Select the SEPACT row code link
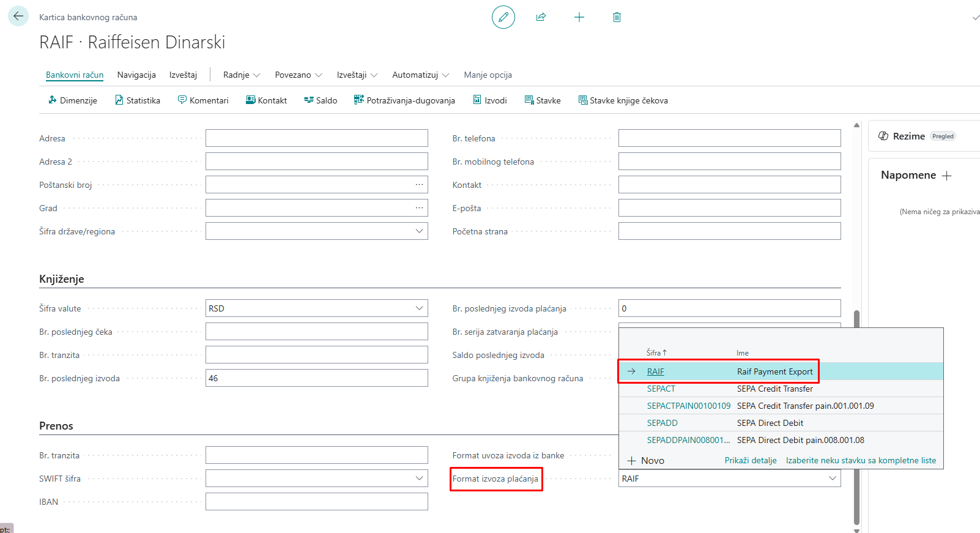This screenshot has width=980, height=533. (661, 389)
